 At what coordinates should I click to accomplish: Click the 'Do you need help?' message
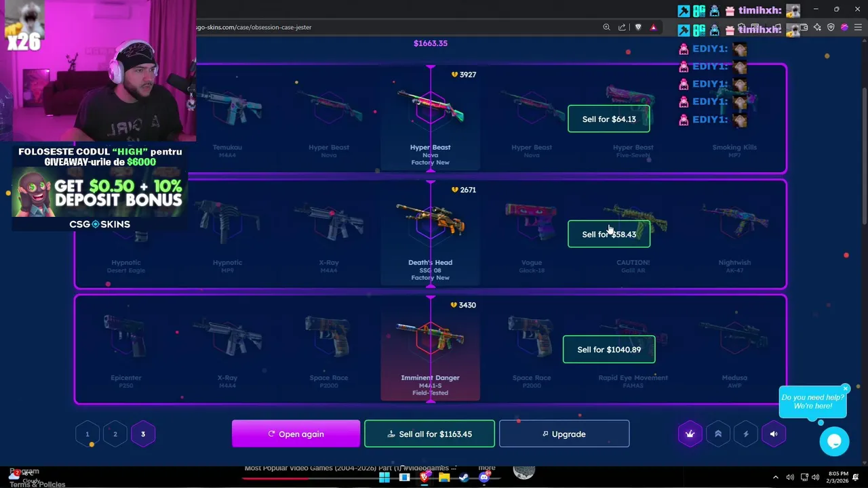[812, 402]
